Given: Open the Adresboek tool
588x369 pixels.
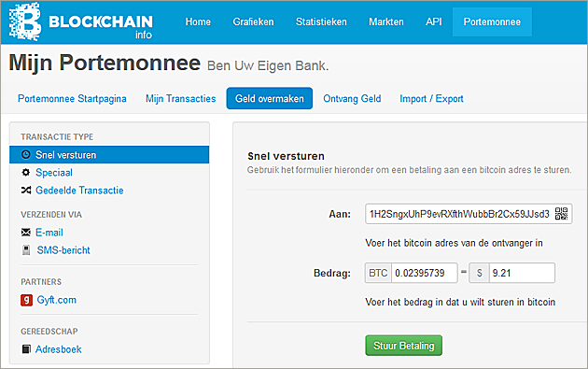Looking at the screenshot, I should pyautogui.click(x=59, y=349).
